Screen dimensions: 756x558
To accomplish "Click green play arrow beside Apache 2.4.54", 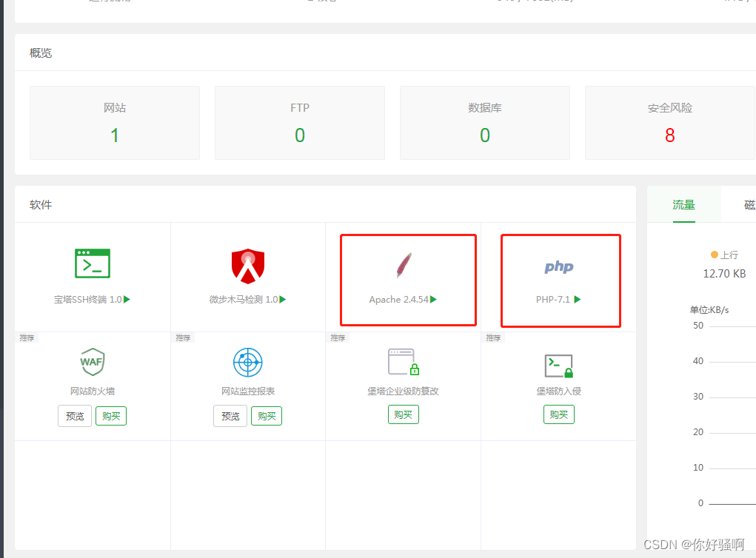I will pos(433,299).
